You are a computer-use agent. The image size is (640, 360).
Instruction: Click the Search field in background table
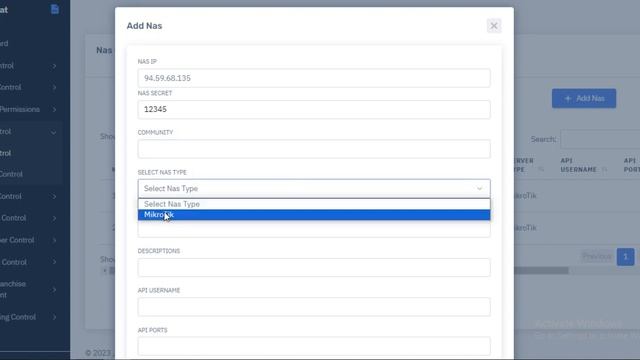[x=600, y=139]
